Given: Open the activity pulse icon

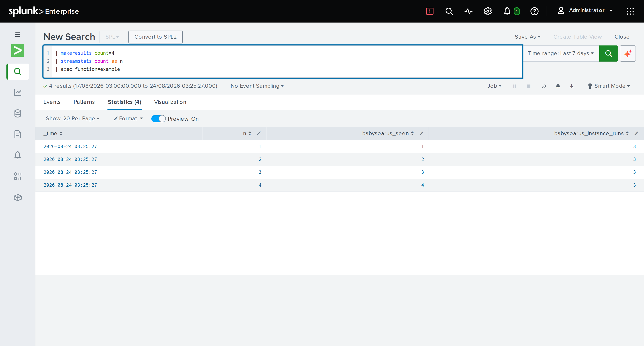Looking at the screenshot, I should (468, 11).
